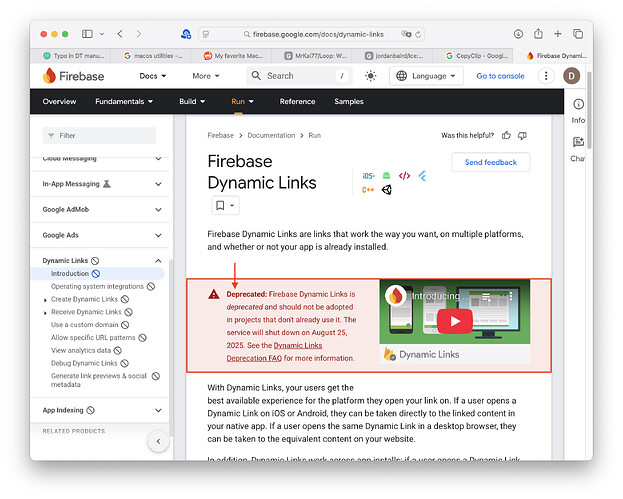
Task: Click the Send feedback button
Action: pyautogui.click(x=491, y=162)
